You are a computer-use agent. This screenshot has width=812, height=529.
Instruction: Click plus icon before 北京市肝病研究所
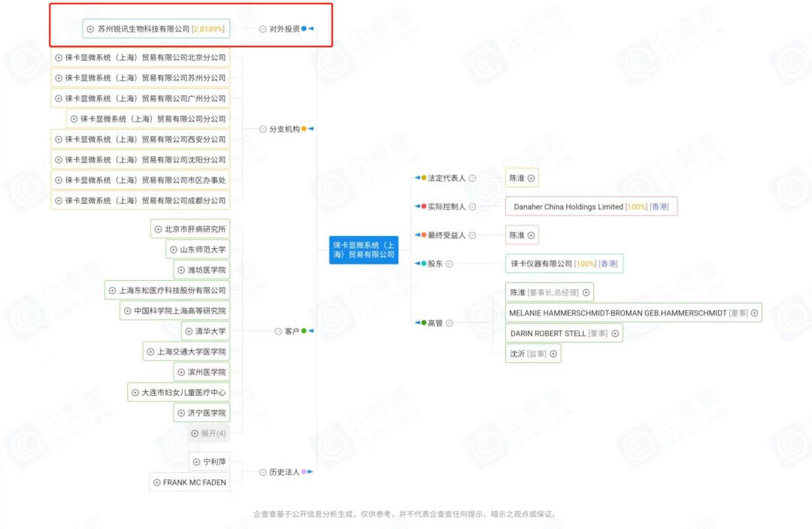(158, 229)
